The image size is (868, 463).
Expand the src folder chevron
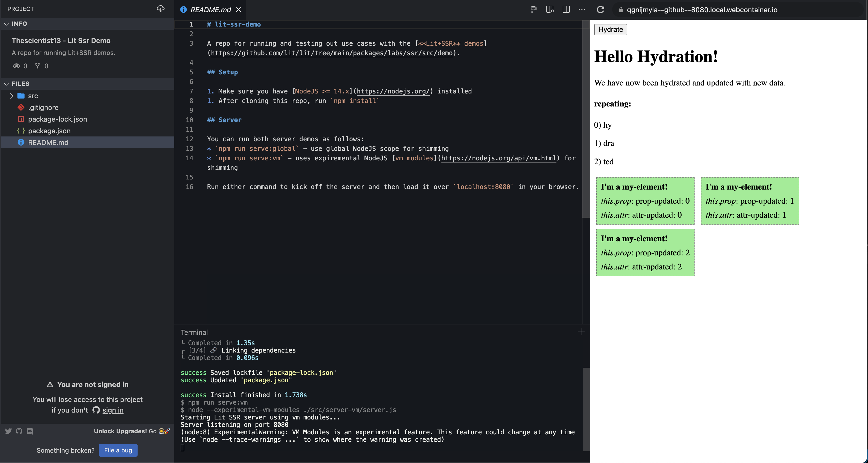[11, 96]
